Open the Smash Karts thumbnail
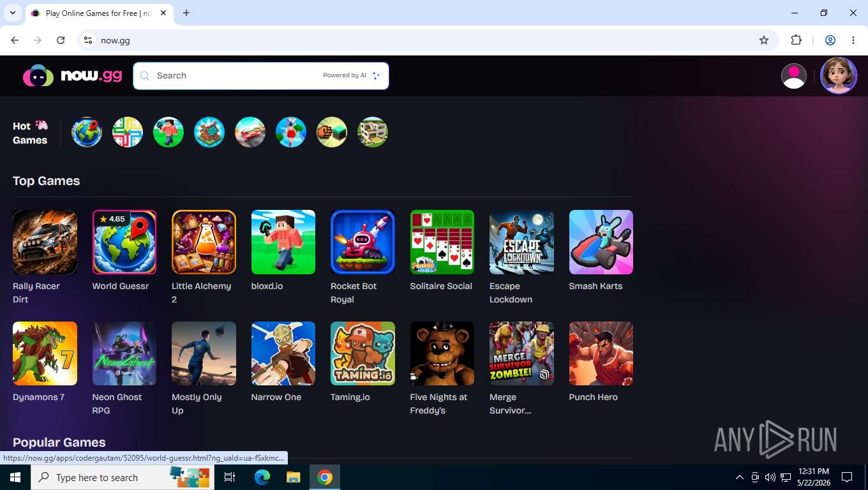 click(x=601, y=242)
